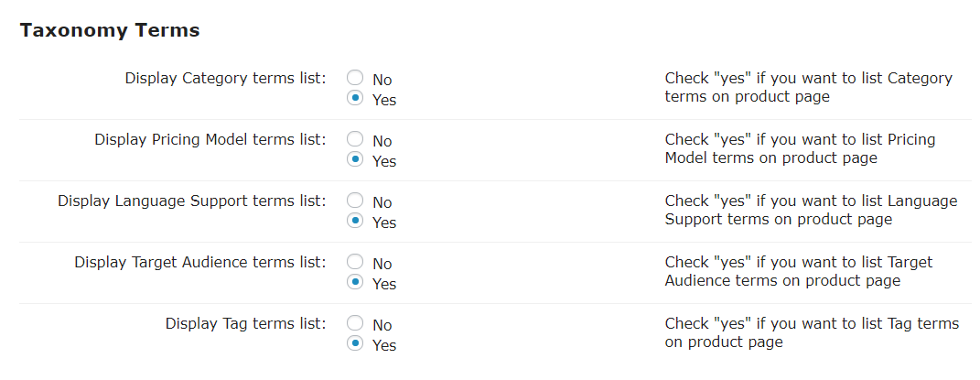Set Target Audience terms list to Yes
Viewport: 980px width, 380px height.
pos(356,283)
